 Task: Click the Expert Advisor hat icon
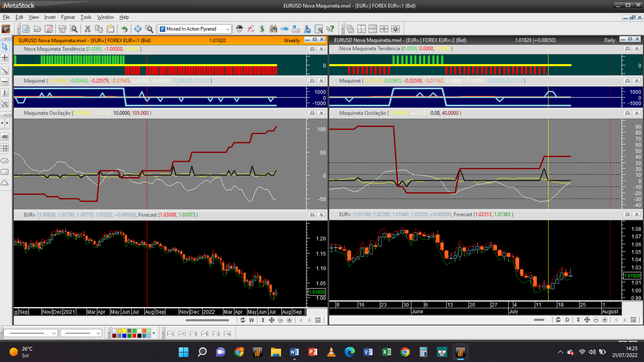click(239, 29)
